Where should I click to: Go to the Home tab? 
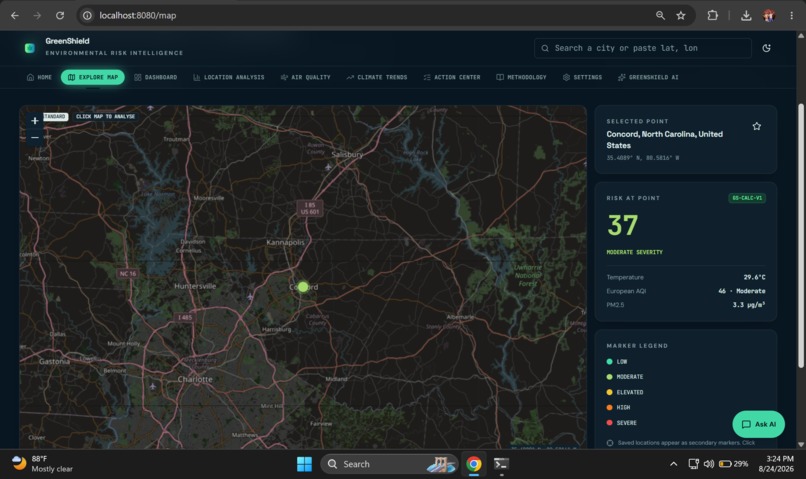[x=40, y=77]
